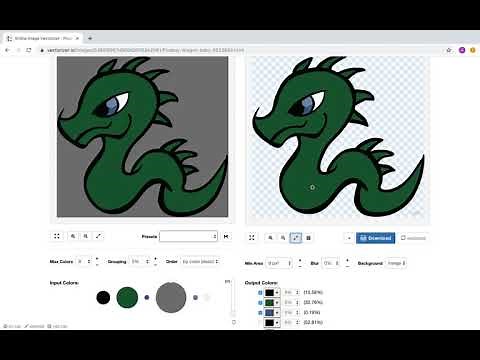Open the Min Area selector
The width and height of the screenshot is (480, 360).
click(279, 263)
